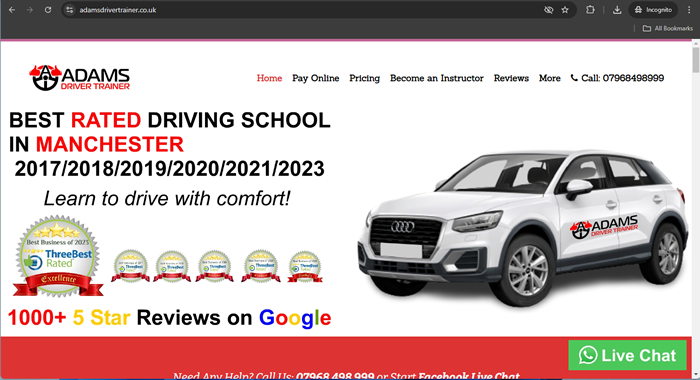This screenshot has height=380, width=700.
Task: Click the Adams logo on the car door
Action: [x=604, y=227]
